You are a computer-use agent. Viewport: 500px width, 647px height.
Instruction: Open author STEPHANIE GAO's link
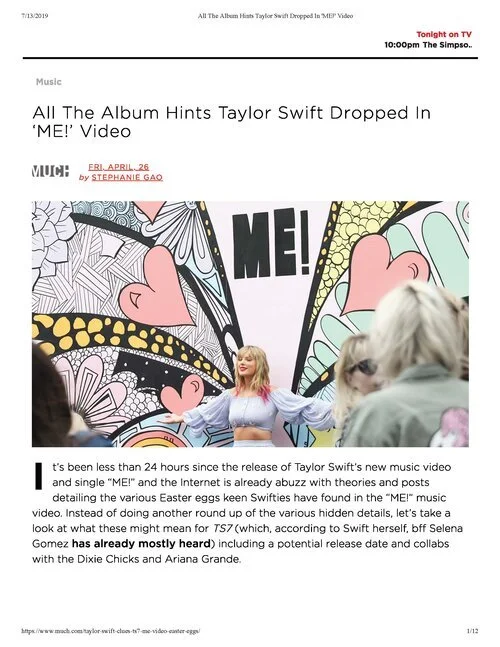coord(127,177)
